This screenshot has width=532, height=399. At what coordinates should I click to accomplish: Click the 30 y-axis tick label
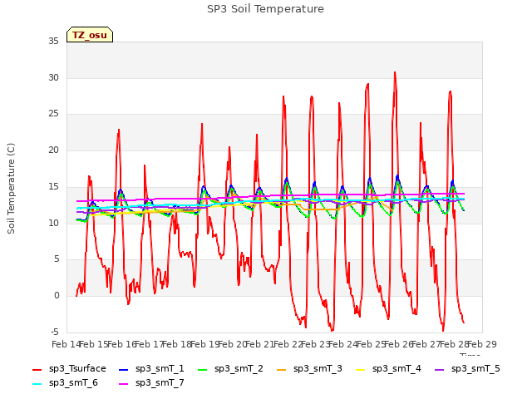(x=53, y=77)
